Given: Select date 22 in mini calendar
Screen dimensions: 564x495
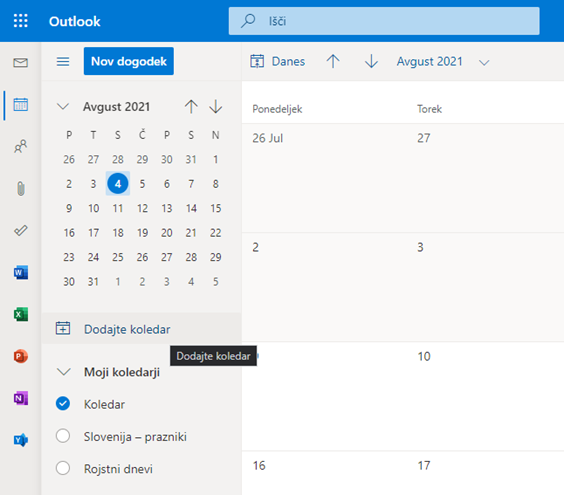Looking at the screenshot, I should 215,233.
